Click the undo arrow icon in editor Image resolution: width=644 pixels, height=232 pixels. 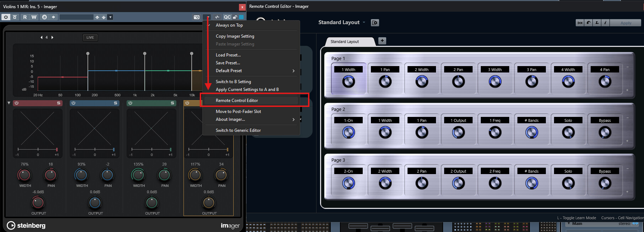click(x=589, y=23)
